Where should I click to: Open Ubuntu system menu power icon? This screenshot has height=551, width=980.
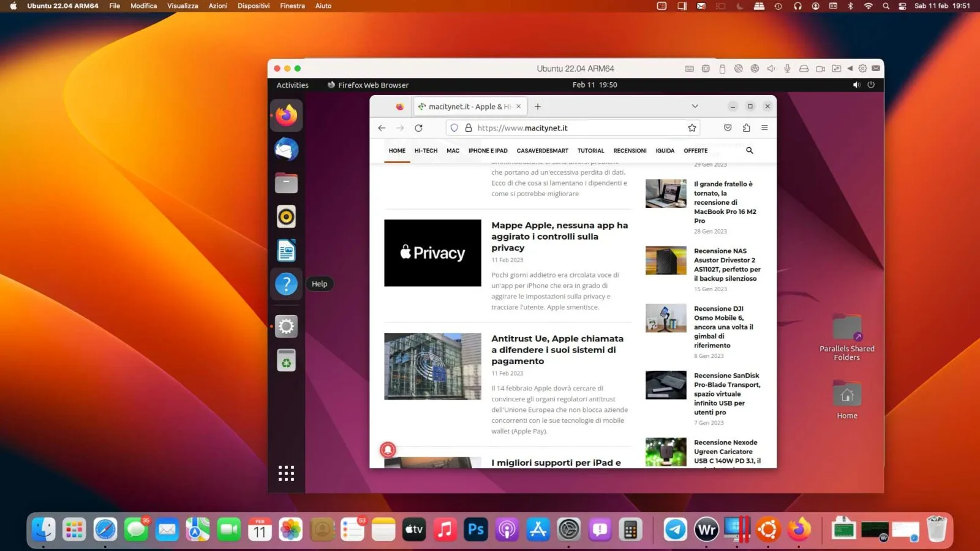[x=871, y=85]
